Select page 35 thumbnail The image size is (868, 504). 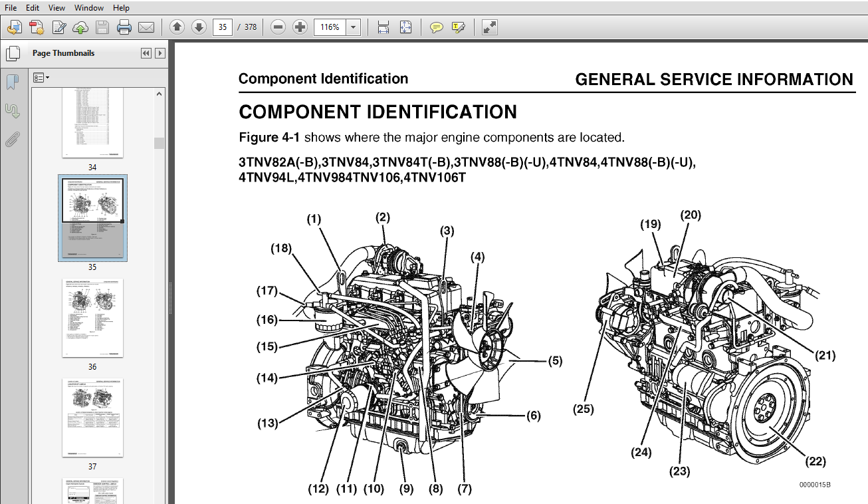point(92,218)
